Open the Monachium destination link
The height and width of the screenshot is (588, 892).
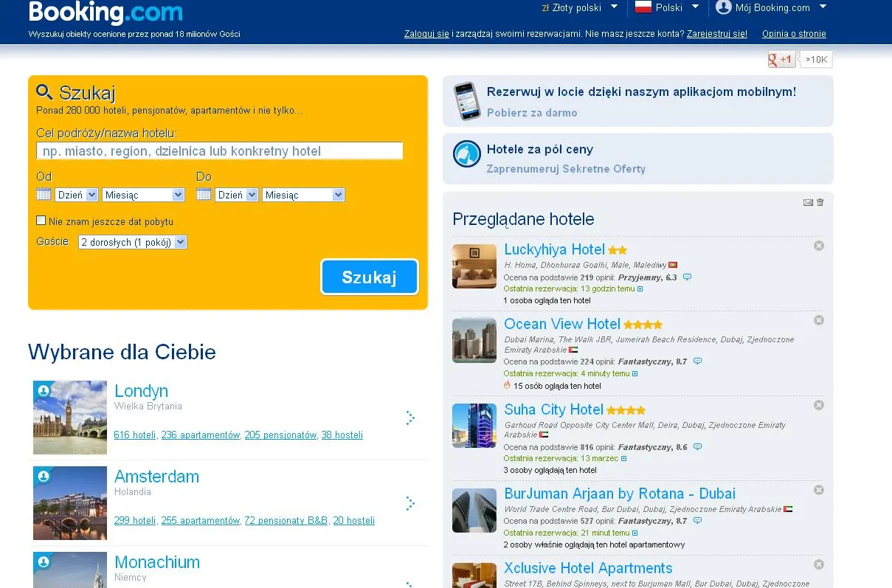(157, 562)
